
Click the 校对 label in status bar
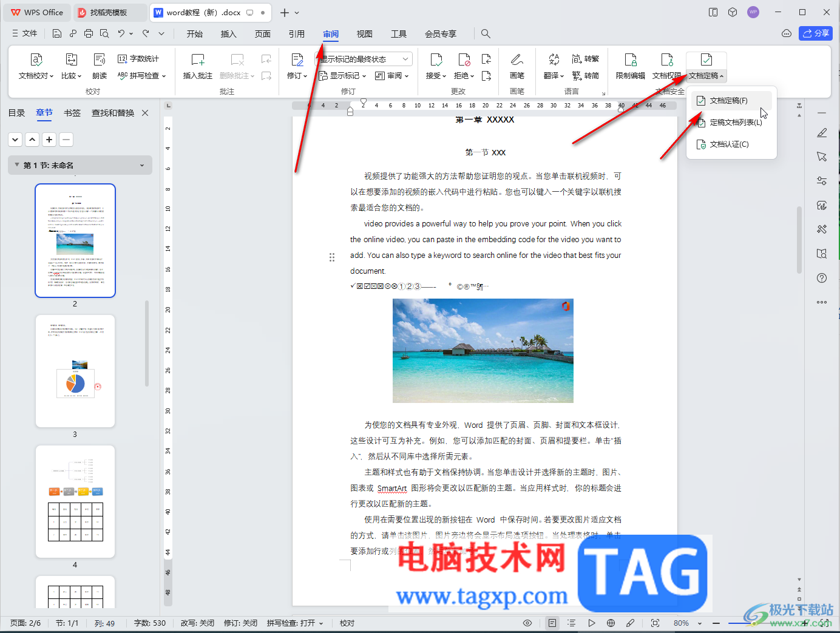pos(347,623)
